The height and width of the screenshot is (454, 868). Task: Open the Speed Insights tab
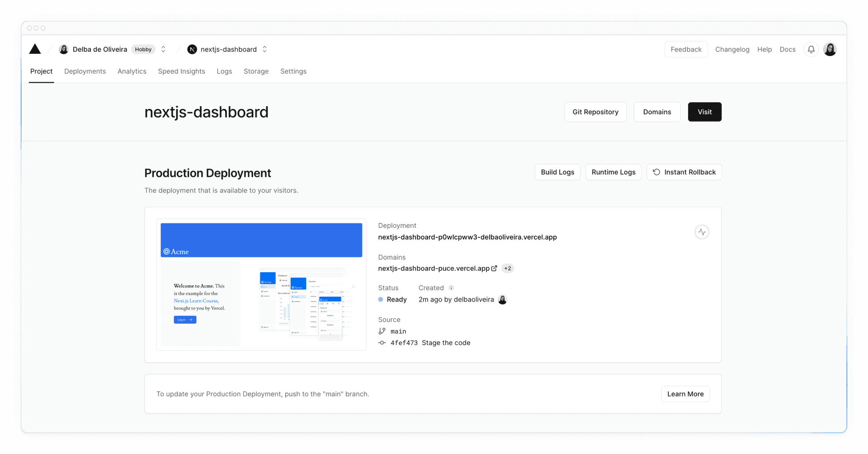click(x=181, y=71)
